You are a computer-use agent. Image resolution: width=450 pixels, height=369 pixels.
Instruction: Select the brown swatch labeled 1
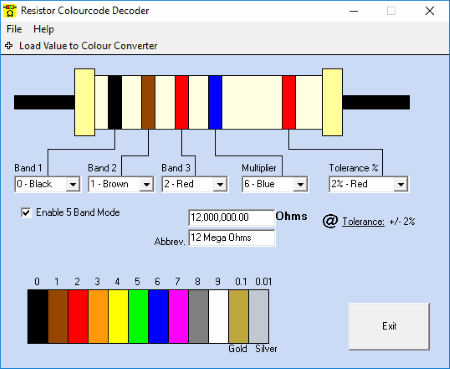click(58, 316)
